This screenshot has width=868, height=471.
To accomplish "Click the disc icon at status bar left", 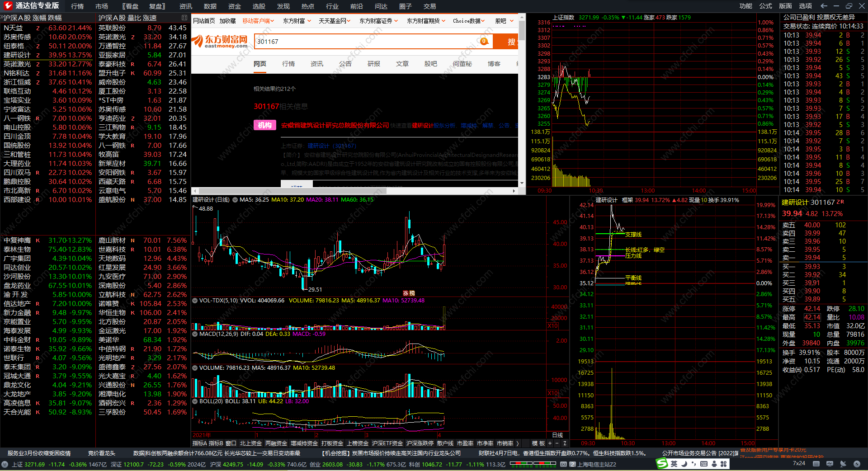I will point(5,464).
